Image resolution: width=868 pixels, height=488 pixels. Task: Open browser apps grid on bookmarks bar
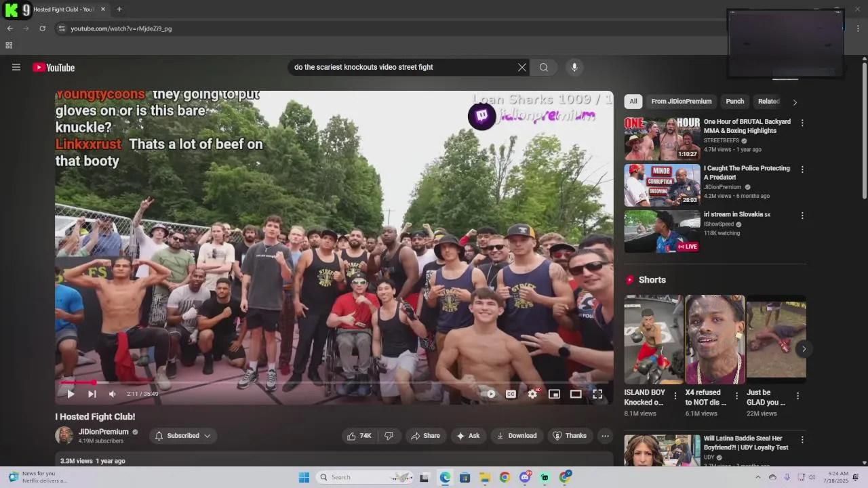9,45
